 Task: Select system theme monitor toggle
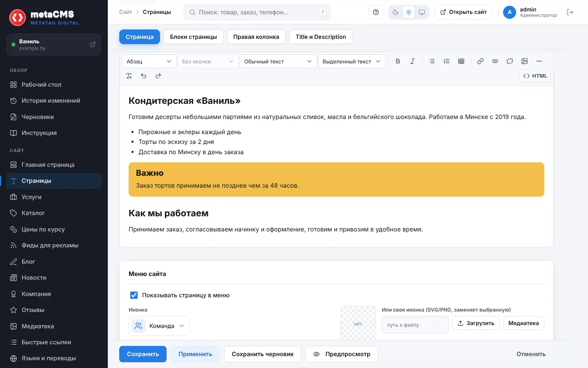422,12
